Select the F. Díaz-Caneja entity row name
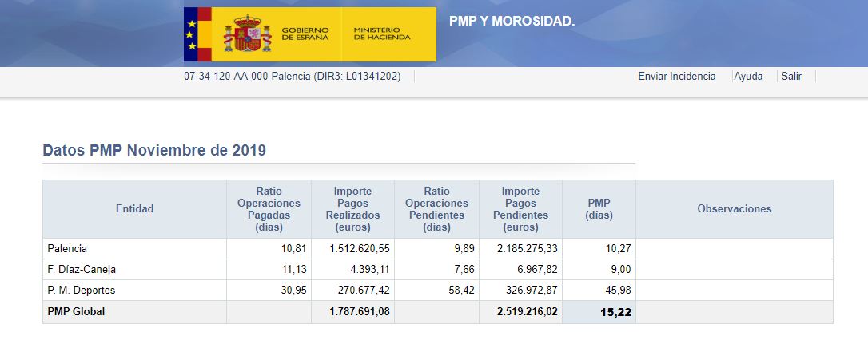Screen dimensions: 868x340 pyautogui.click(x=82, y=270)
